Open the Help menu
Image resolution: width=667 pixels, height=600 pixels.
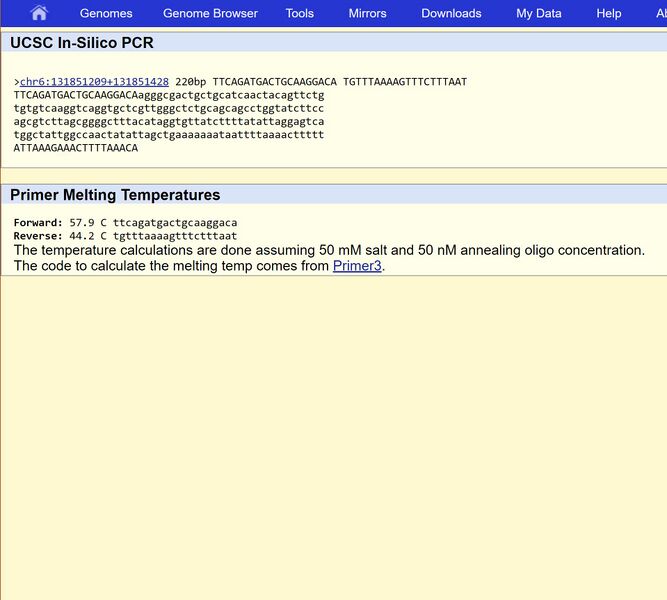[608, 13]
